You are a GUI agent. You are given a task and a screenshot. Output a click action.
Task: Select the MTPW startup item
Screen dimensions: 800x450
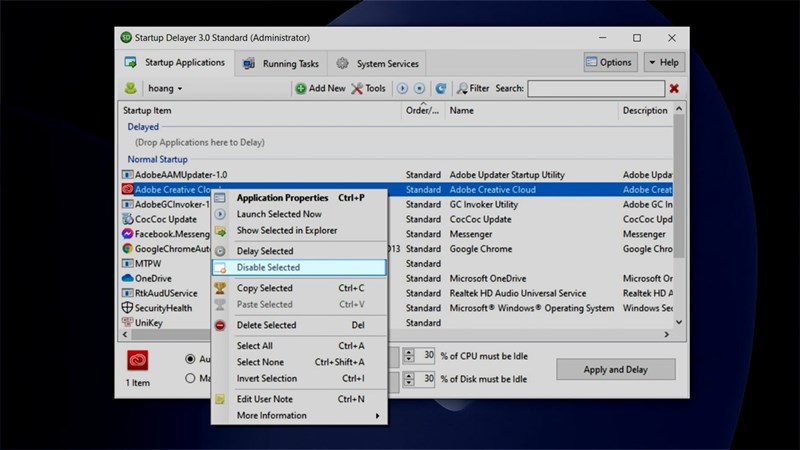pos(396,264)
